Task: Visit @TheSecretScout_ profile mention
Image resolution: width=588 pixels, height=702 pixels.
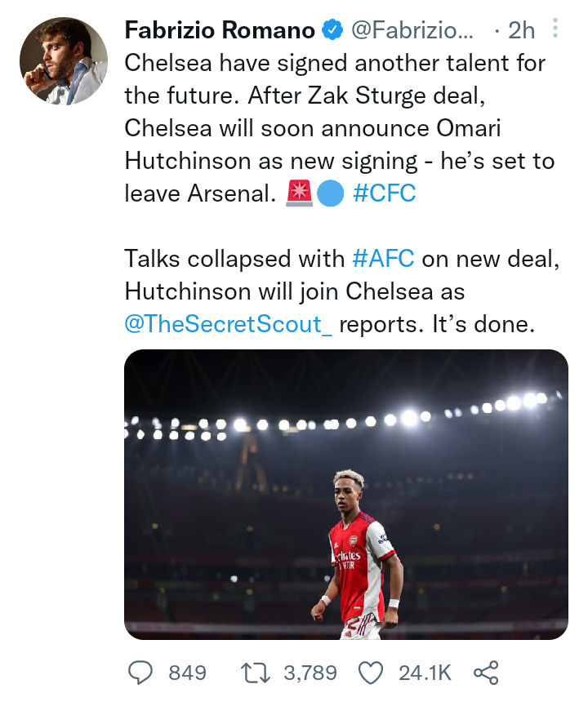Action: [x=229, y=324]
